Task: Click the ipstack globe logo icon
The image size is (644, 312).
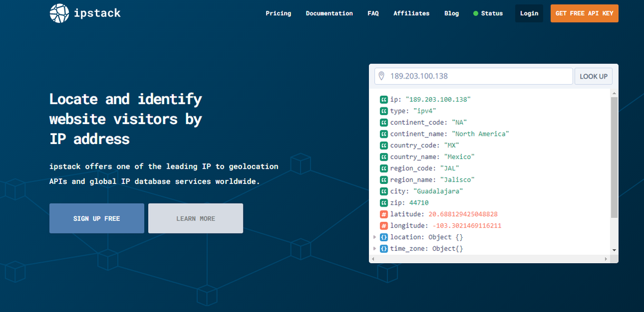Action: (59, 13)
